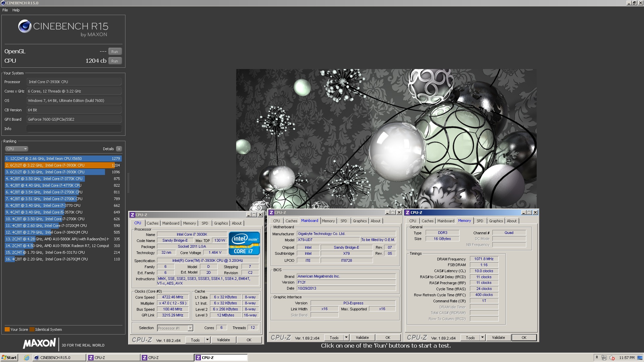Click the CAS Latency 10.0 clocks value
This screenshot has width=644, height=362.
[x=484, y=271]
